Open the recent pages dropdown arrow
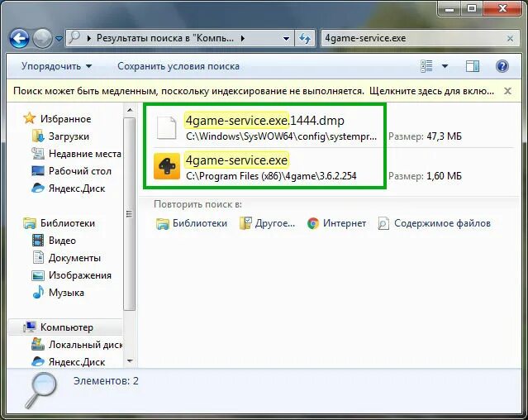Image resolution: width=528 pixels, height=420 pixels. coord(59,39)
